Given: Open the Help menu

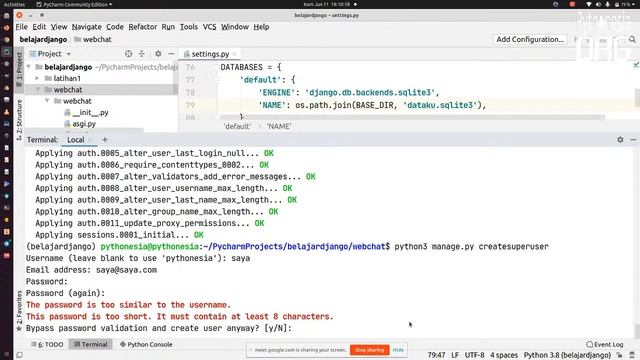Looking at the screenshot, I should click(261, 27).
